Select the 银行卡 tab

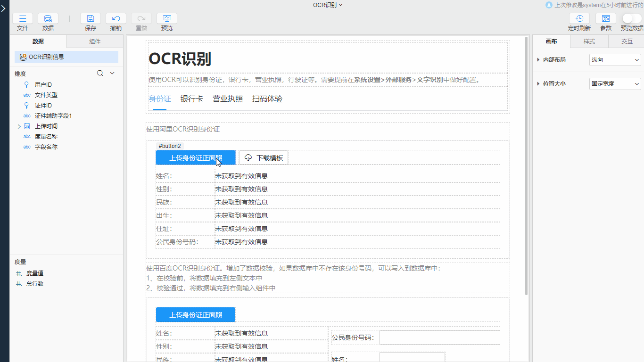click(191, 99)
